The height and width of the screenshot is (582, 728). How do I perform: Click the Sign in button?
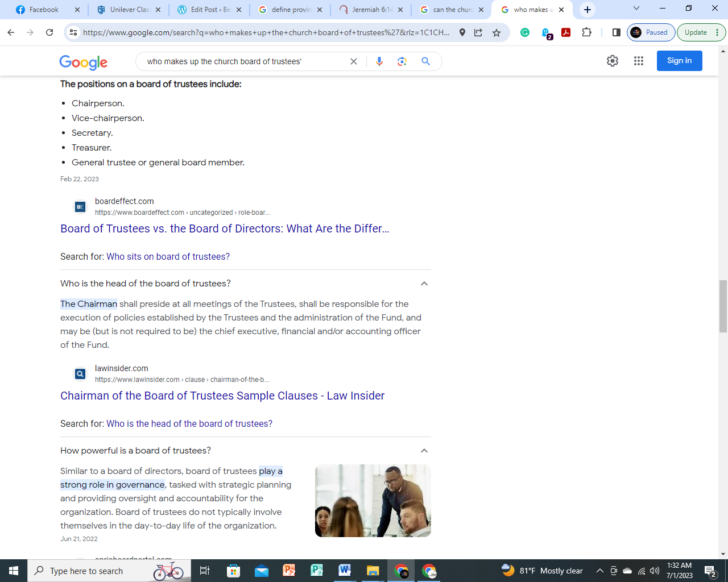[679, 61]
